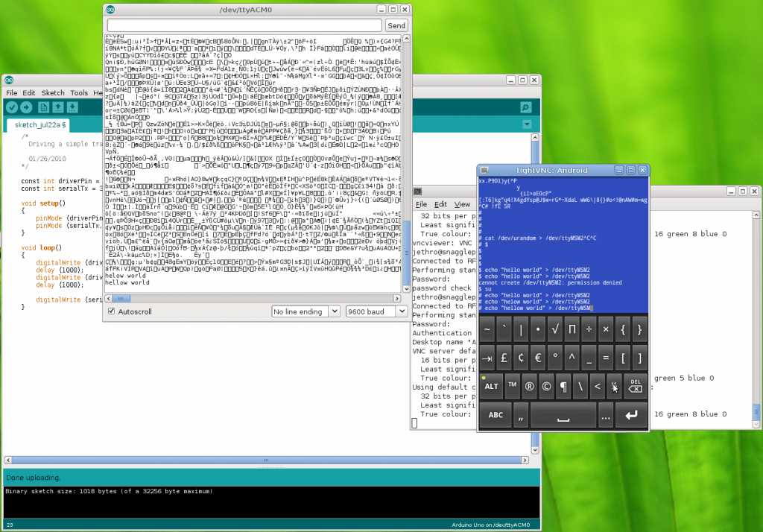This screenshot has width=763, height=532.
Task: Open the terminal window Edit menu
Action: tap(440, 204)
